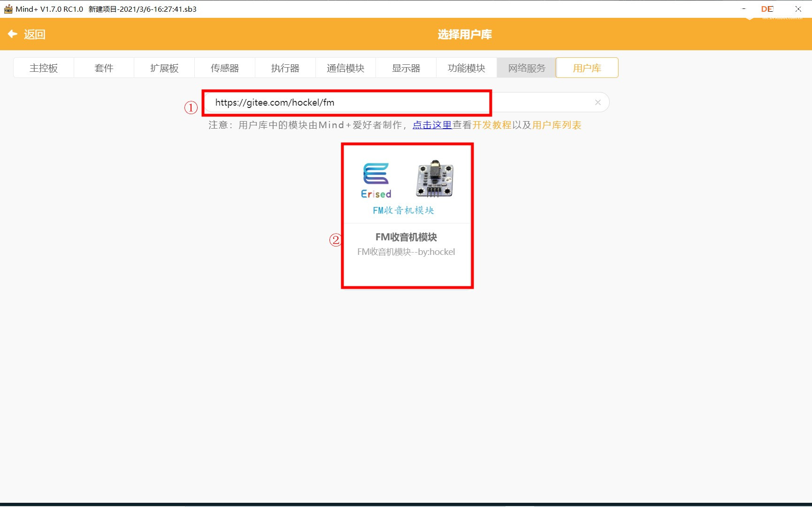812x507 pixels.
Task: Open the 显示器 tab
Action: coord(406,68)
